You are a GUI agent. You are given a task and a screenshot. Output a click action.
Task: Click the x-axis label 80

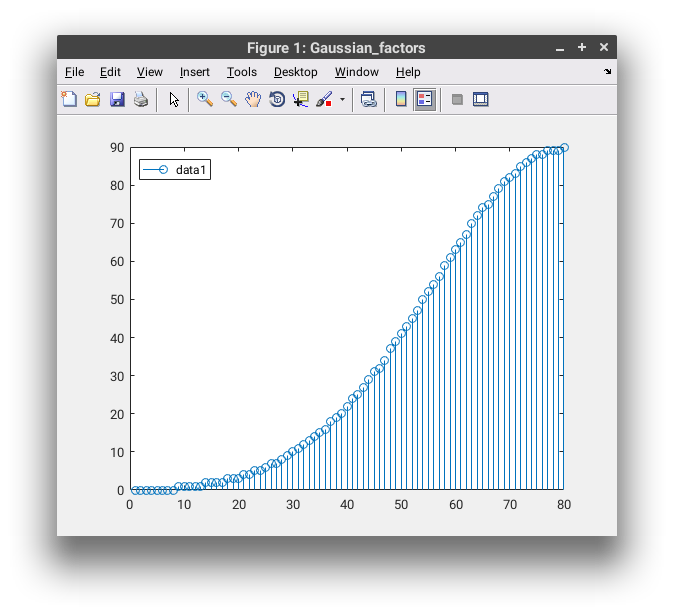point(564,505)
